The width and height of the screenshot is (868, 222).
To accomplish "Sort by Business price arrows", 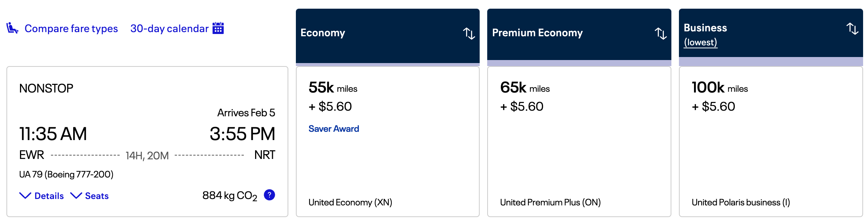I will click(x=852, y=28).
